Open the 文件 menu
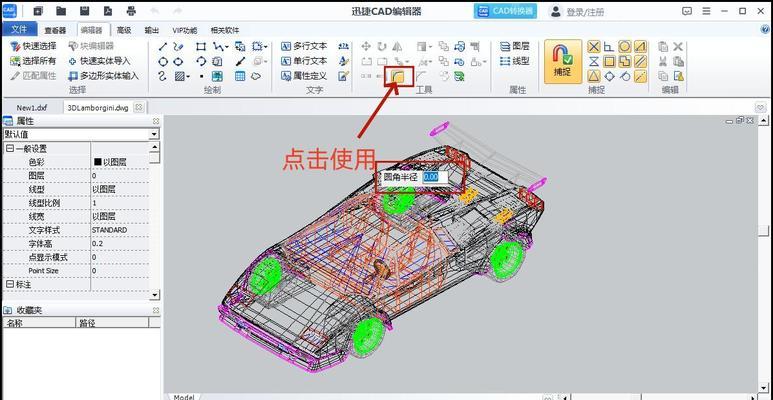773x400 pixels. [x=19, y=30]
